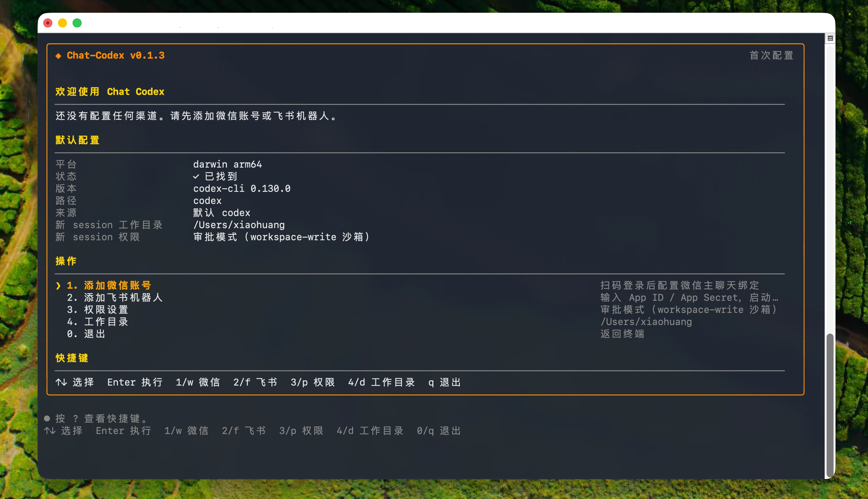
Task: Click q 退出 in the 快捷键 row
Action: point(445,382)
